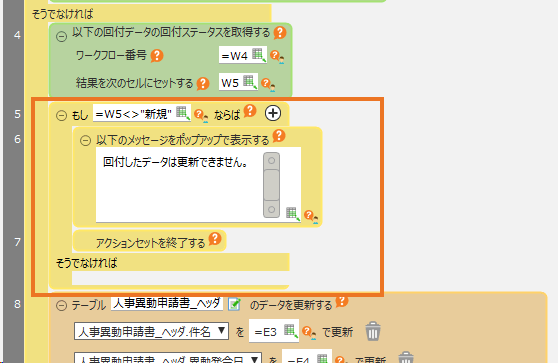
Task: Pick cell reference for W5 field
Action: [x=250, y=82]
